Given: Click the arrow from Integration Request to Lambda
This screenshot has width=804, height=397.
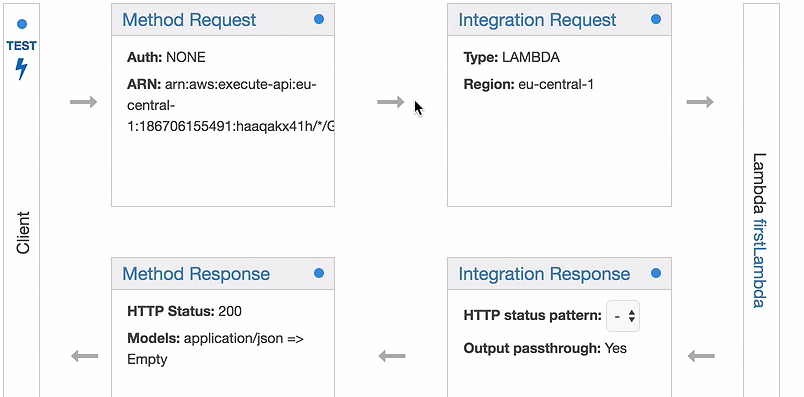Looking at the screenshot, I should [x=700, y=102].
